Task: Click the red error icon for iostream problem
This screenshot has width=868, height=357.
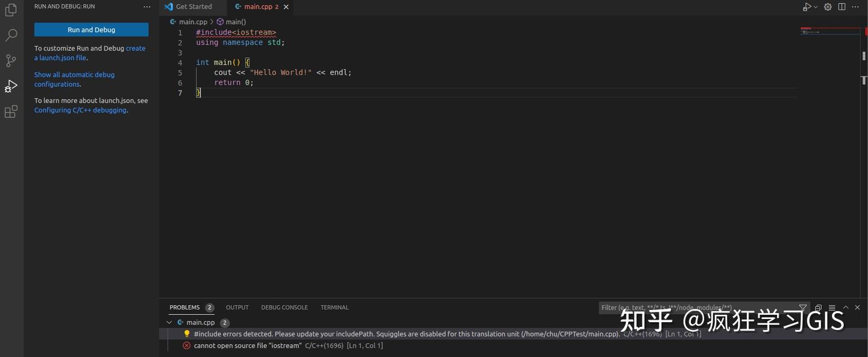Action: tap(187, 346)
